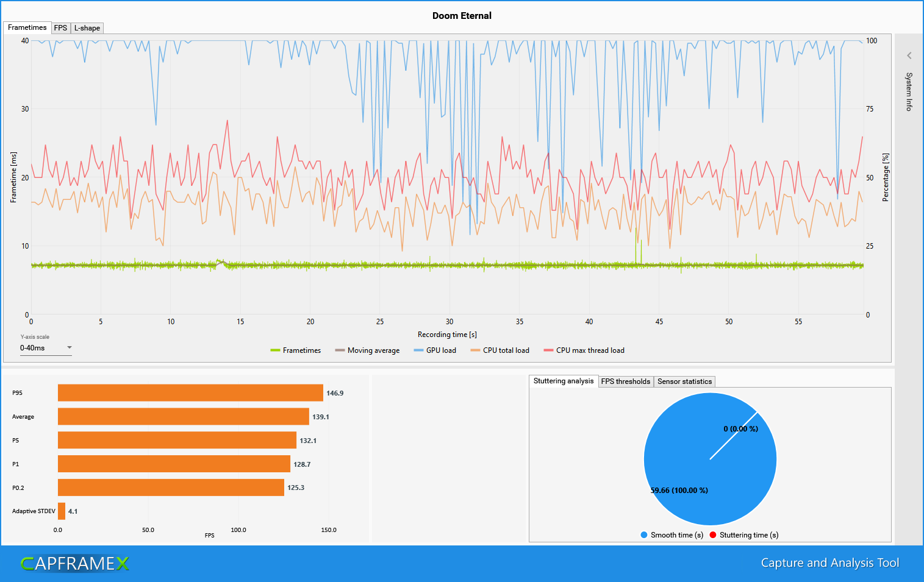Toggle the CPU total load legend entry
924x582 pixels.
tap(500, 350)
